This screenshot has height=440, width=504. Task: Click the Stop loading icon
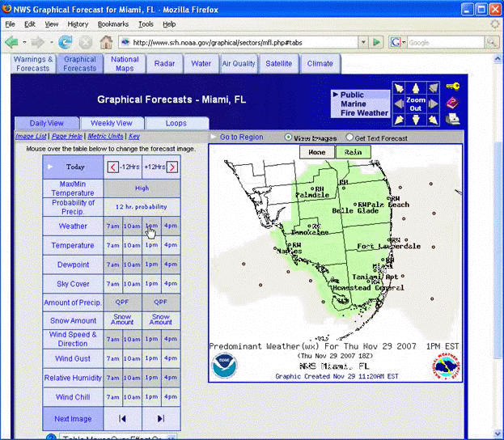(86, 42)
